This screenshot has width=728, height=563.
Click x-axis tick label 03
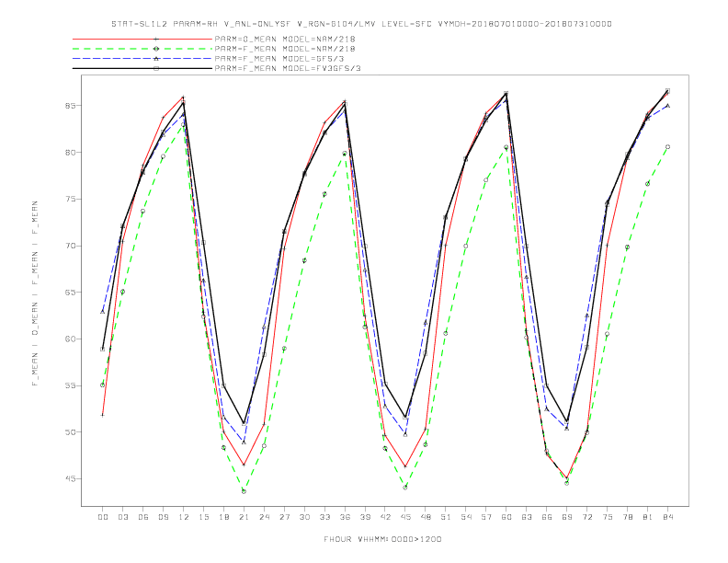tap(122, 517)
